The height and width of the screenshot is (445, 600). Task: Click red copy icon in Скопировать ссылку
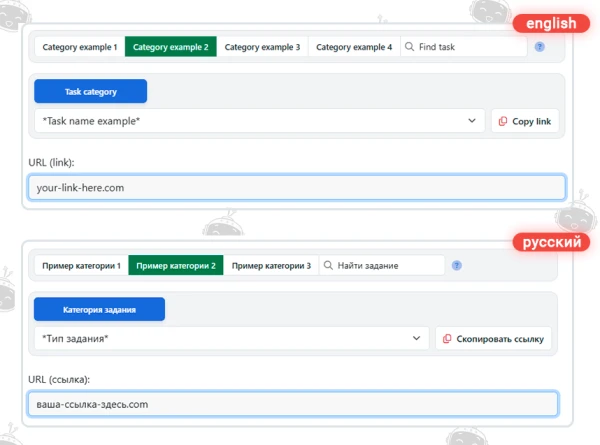[x=447, y=339]
